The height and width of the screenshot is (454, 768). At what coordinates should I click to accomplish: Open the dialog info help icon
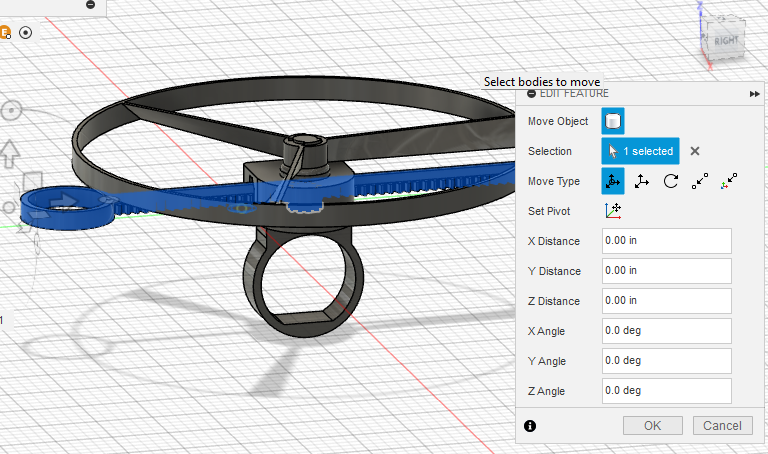click(530, 426)
